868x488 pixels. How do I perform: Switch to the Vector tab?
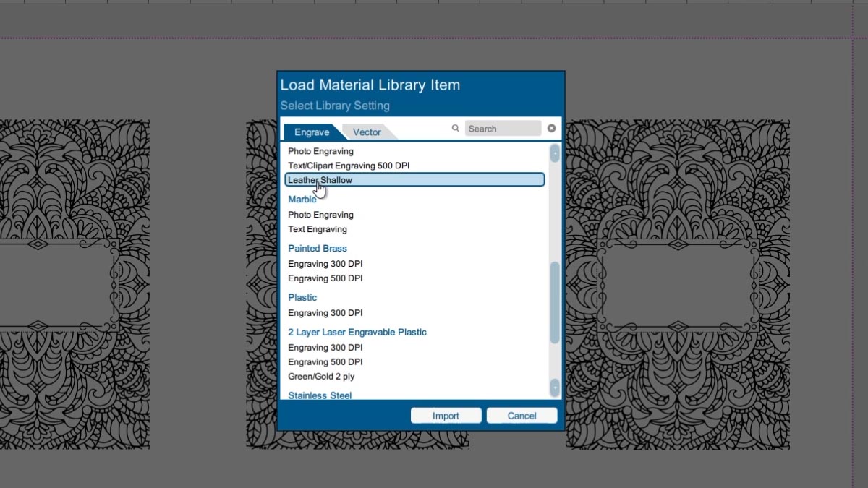pyautogui.click(x=367, y=132)
